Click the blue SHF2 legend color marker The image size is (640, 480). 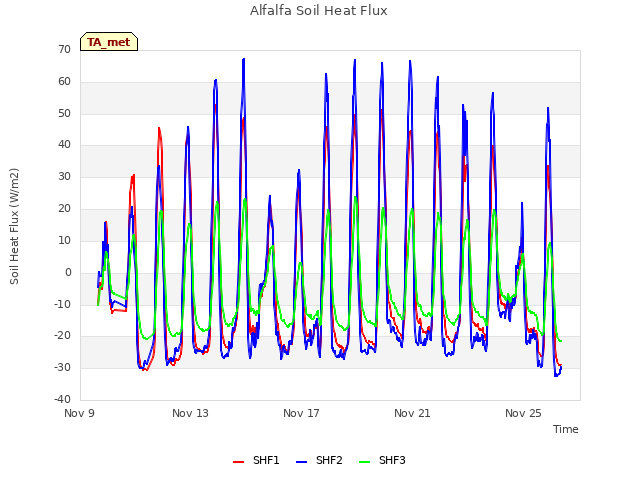click(x=301, y=462)
